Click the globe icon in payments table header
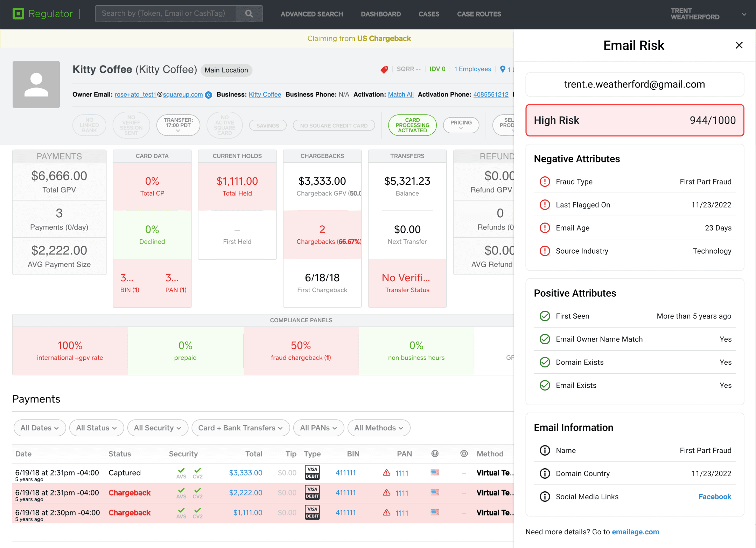The height and width of the screenshot is (548, 756). (435, 454)
